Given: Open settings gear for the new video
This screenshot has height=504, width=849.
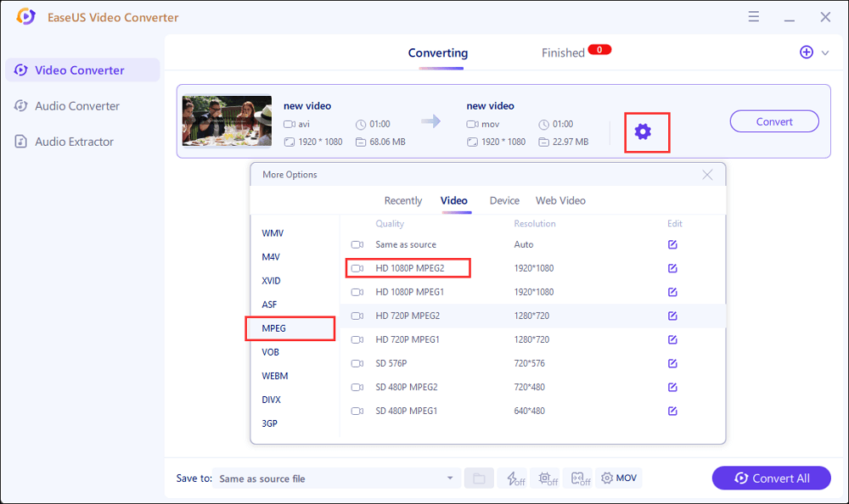Looking at the screenshot, I should coord(643,132).
